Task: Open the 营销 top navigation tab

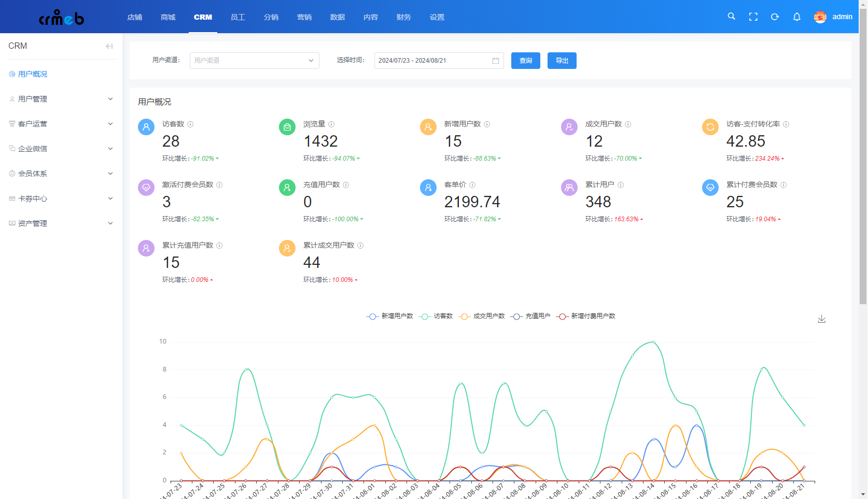Action: [x=304, y=17]
